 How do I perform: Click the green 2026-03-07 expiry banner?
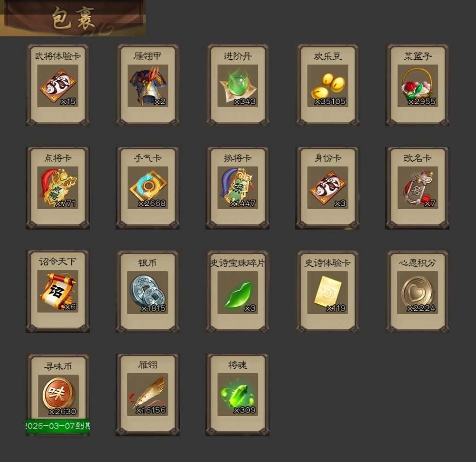(x=58, y=425)
